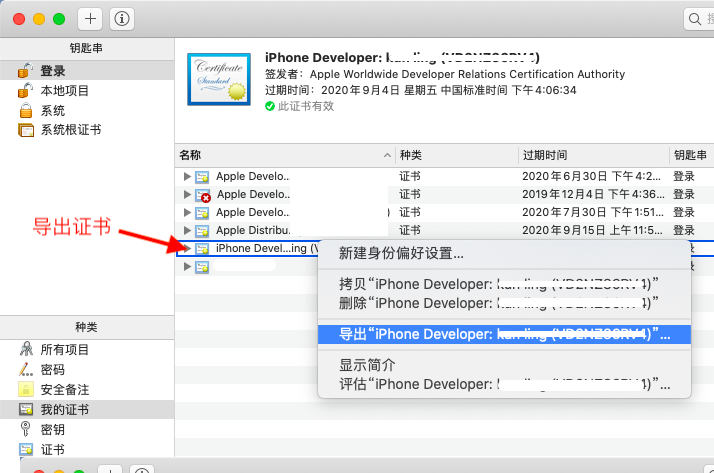Click the 2020年6月30日 下午4:2... expiry cell
This screenshot has width=714, height=473.
click(x=591, y=176)
